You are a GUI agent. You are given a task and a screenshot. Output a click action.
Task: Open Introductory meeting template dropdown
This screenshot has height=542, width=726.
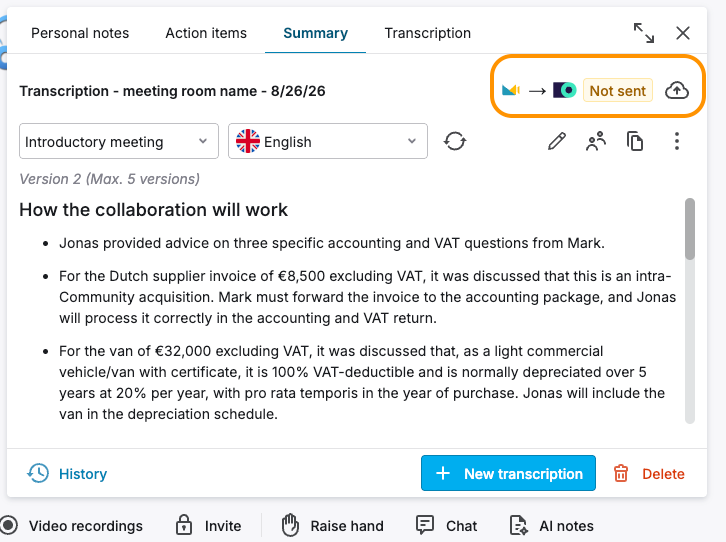[x=119, y=141]
